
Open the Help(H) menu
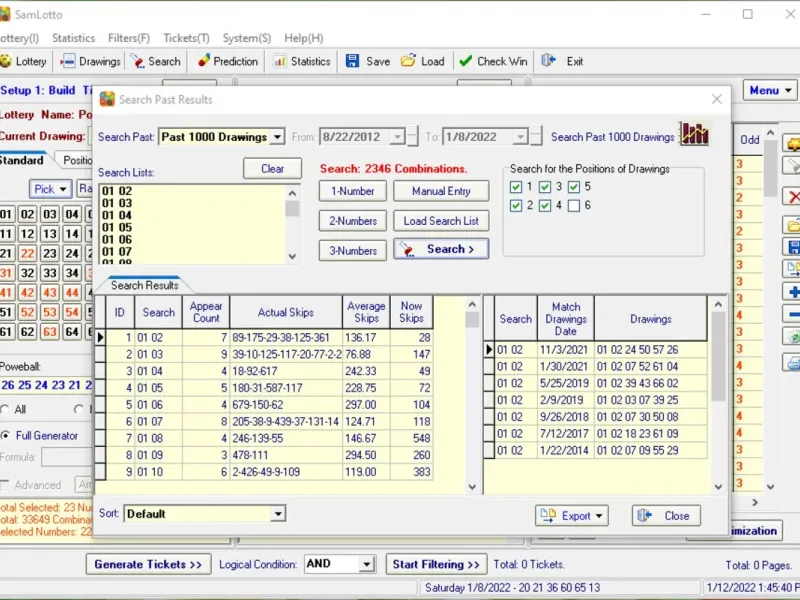304,38
